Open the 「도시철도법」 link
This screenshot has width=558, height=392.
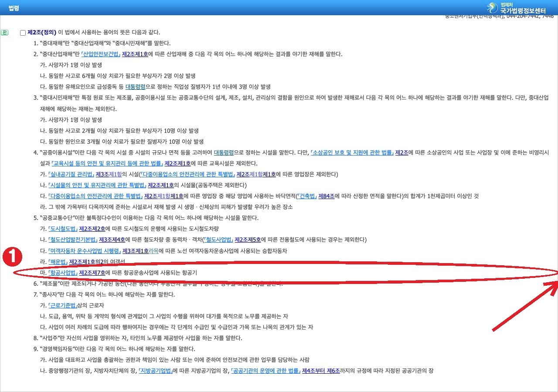63,229
